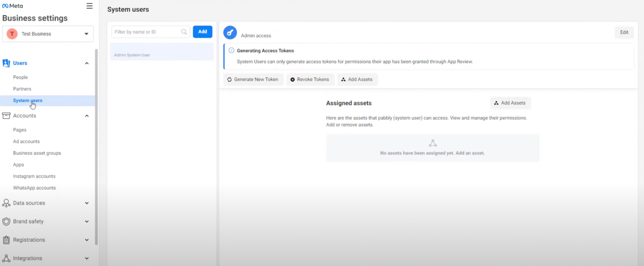
Task: Open WhatsApp accounts menu item
Action: click(34, 188)
